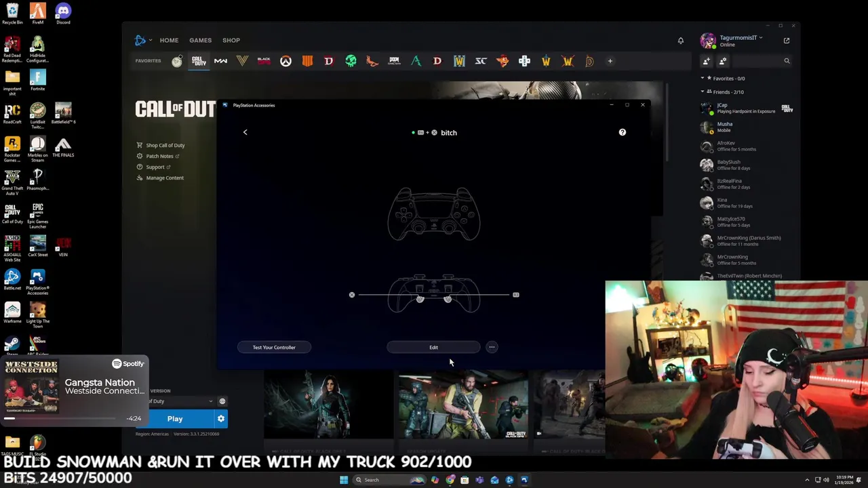Image resolution: width=868 pixels, height=488 pixels.
Task: Show hidden icons in system tray
Action: tap(807, 480)
